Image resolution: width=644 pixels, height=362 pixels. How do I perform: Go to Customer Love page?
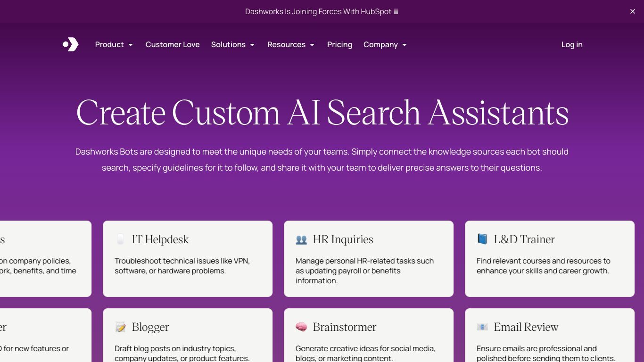173,44
